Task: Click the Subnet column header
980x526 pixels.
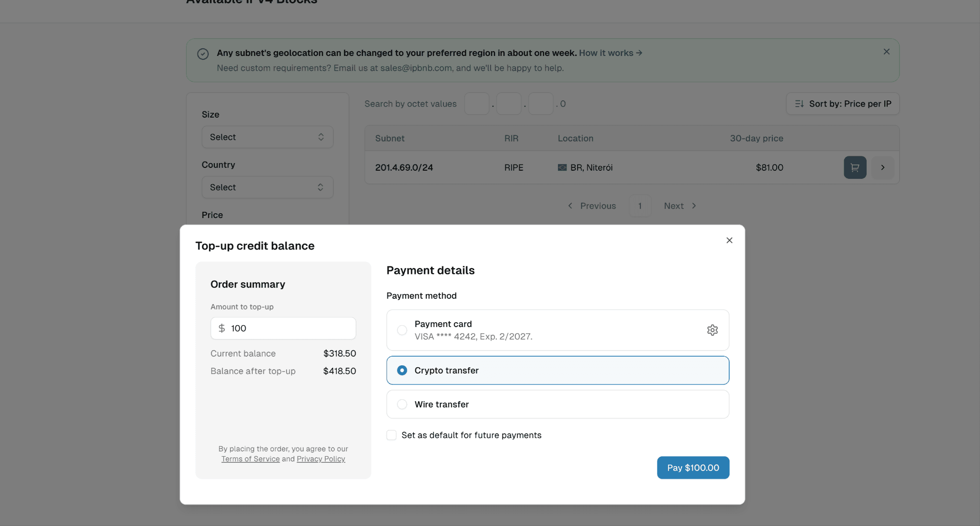Action: tap(390, 138)
